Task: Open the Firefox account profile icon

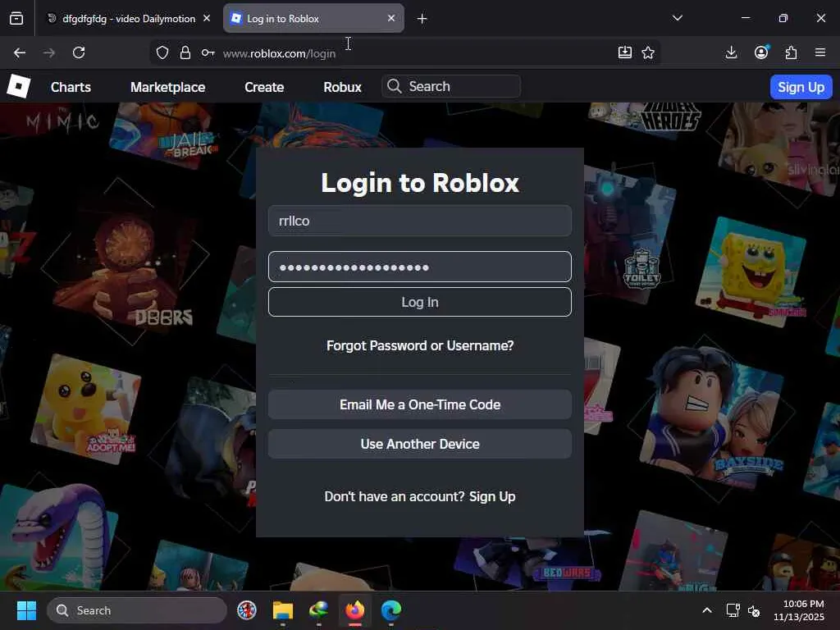Action: pyautogui.click(x=761, y=52)
